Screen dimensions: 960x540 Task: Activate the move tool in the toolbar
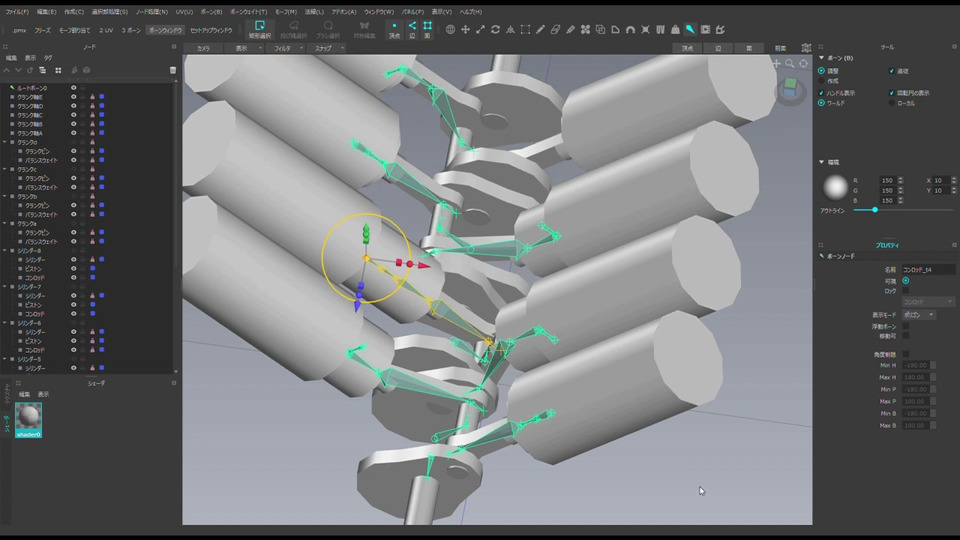(465, 30)
